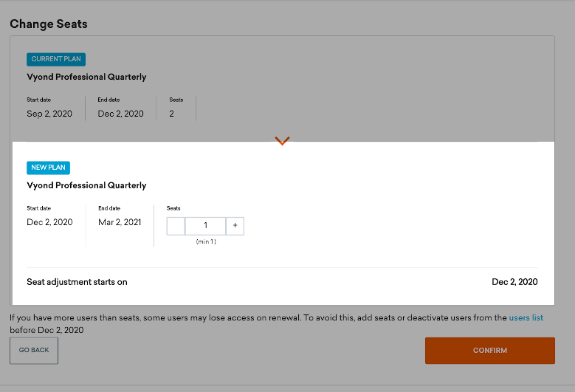Click the seat adjustment date at row's right
The width and height of the screenshot is (575, 392).
pos(514,282)
